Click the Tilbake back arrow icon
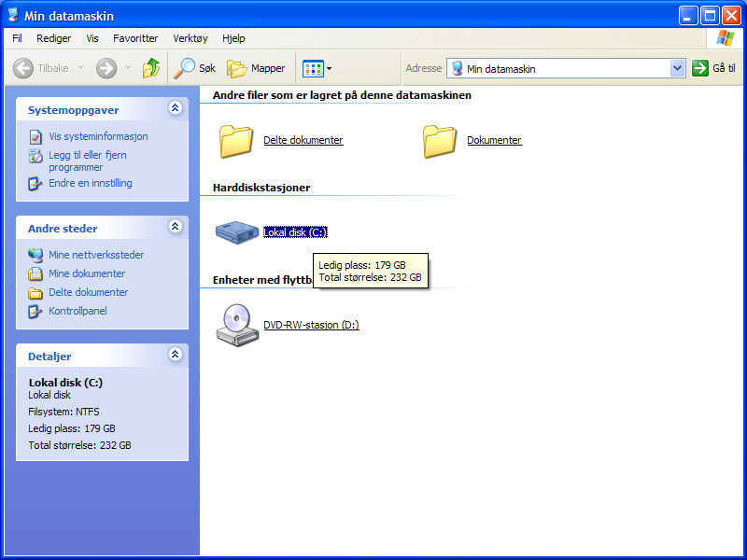The width and height of the screenshot is (747, 560). coord(22,68)
